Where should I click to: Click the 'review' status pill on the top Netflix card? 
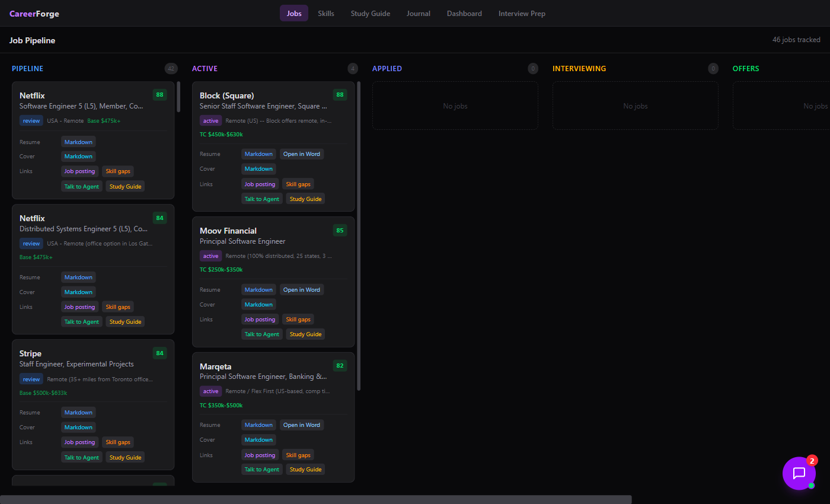31,120
